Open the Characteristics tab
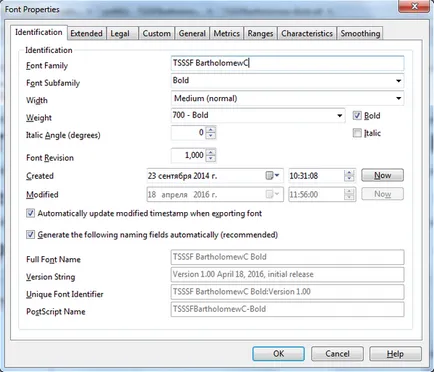The image size is (434, 372). tap(307, 33)
